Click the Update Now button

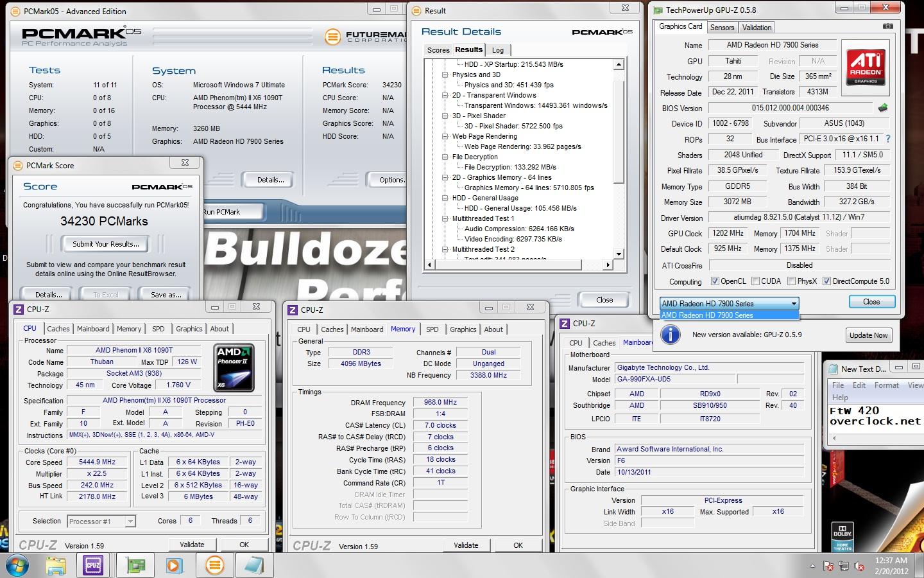point(869,335)
